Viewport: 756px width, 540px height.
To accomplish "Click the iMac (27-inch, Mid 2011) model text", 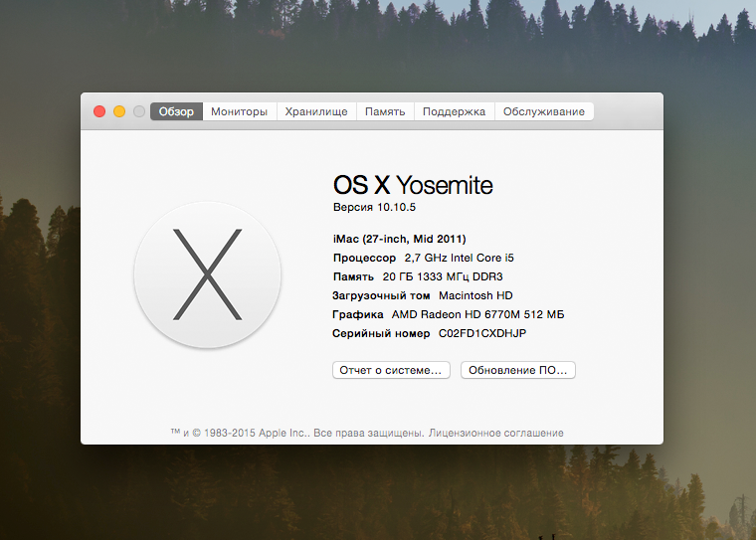I will 399,239.
